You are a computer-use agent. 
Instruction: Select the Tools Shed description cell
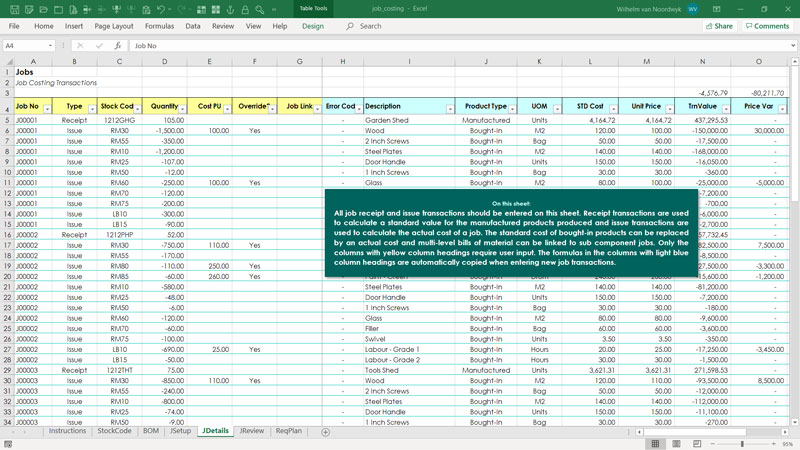click(409, 370)
